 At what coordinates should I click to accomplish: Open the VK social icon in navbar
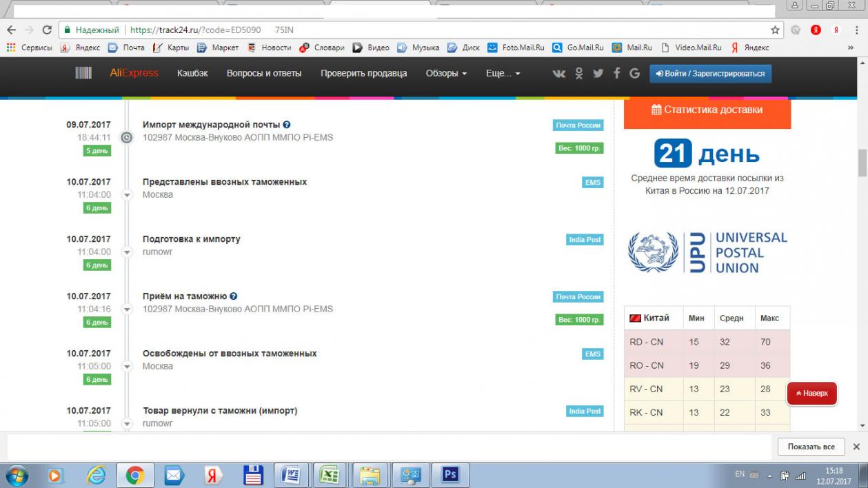pos(559,74)
